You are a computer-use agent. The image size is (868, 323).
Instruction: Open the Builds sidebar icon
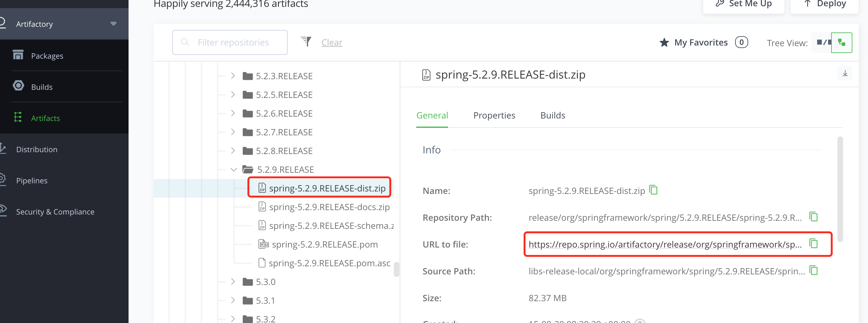pos(18,85)
